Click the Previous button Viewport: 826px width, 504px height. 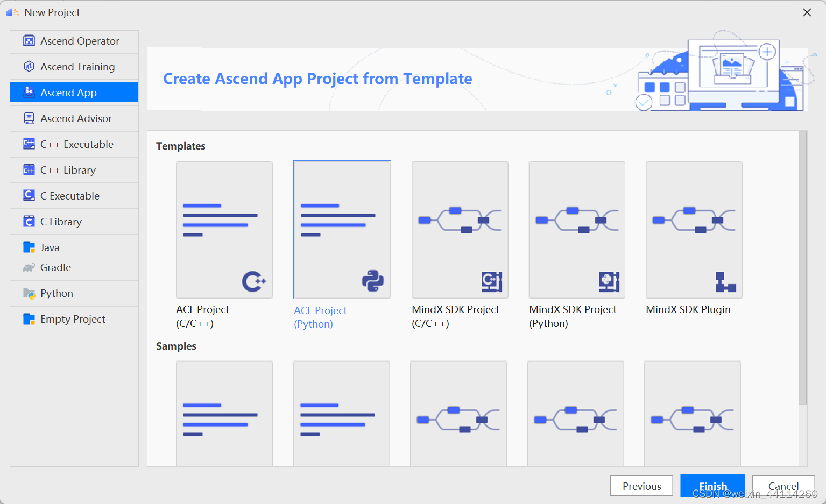(641, 486)
